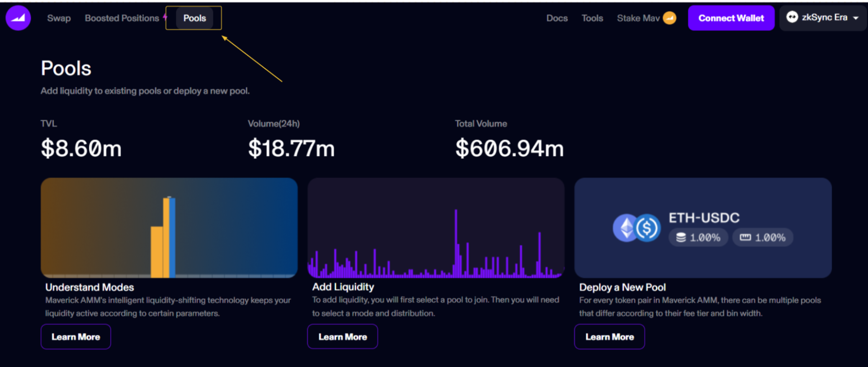The height and width of the screenshot is (367, 868).
Task: Click Learn More under Deploy a New Pool
Action: [x=609, y=337]
